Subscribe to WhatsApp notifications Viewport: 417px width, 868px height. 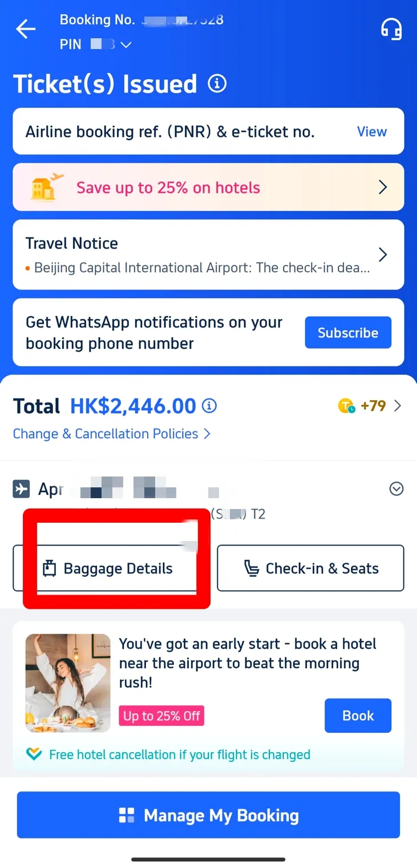point(348,333)
